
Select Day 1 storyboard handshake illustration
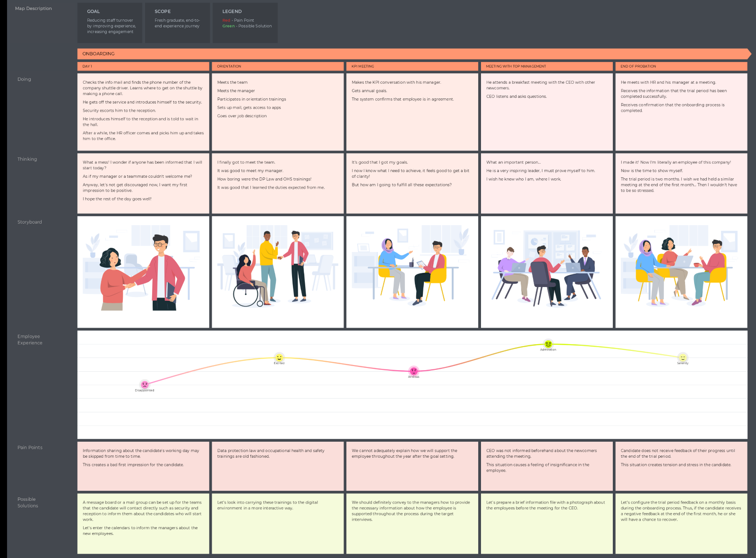(x=143, y=272)
